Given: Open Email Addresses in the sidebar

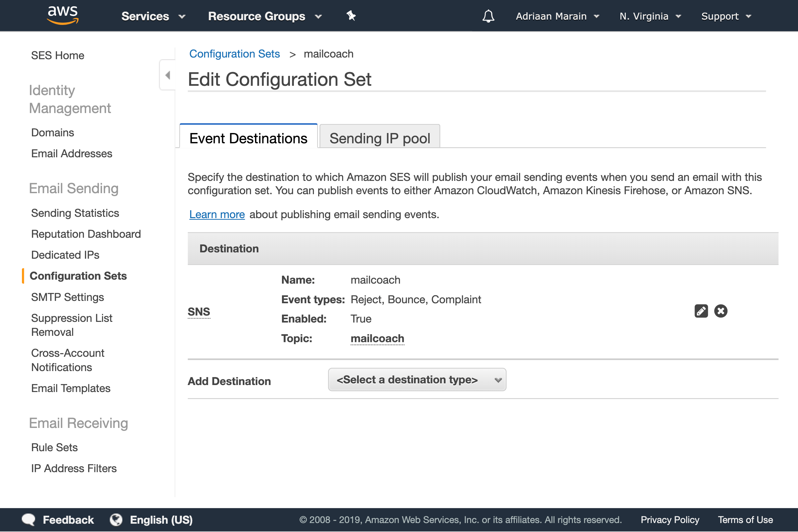Looking at the screenshot, I should click(71, 153).
